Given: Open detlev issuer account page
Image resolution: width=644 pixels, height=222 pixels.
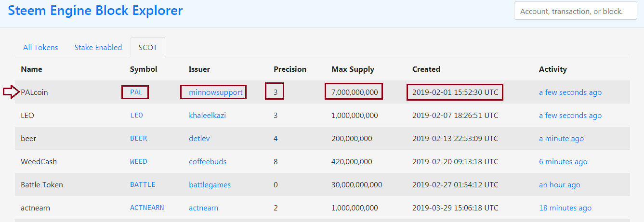Looking at the screenshot, I should [199, 139].
